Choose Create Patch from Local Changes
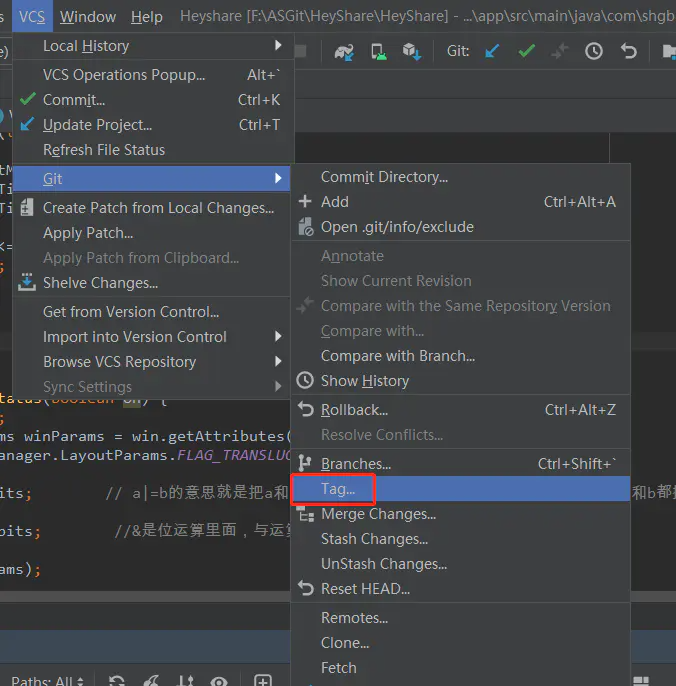Viewport: 676px width, 686px height. (x=152, y=208)
